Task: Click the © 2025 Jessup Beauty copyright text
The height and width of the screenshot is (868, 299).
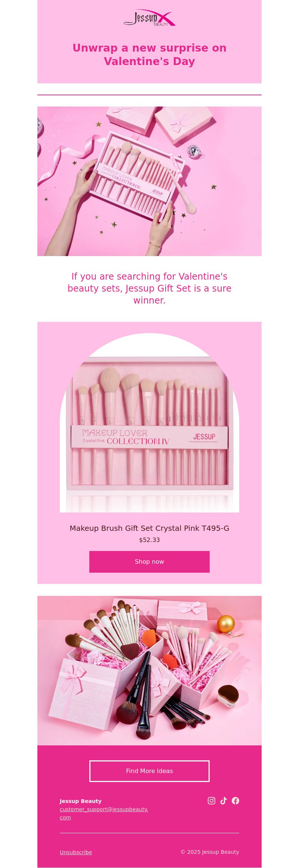Action: point(210,852)
